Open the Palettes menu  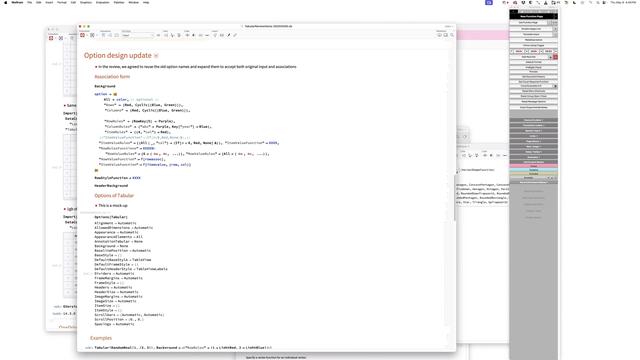pos(119,2)
